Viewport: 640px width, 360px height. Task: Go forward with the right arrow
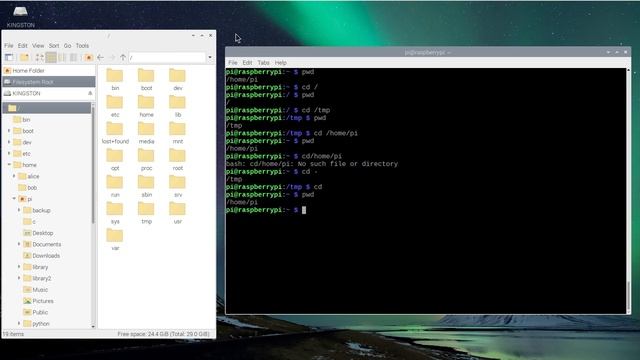coord(112,58)
